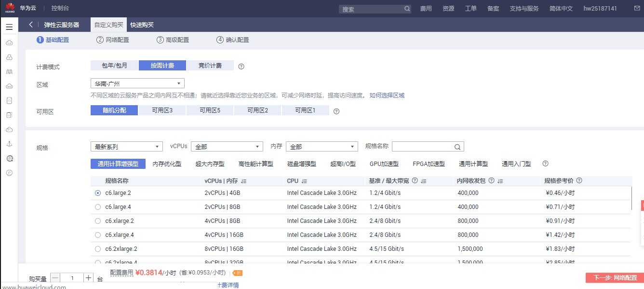Select the c6.xlarge.4 radio button
The width and height of the screenshot is (644, 289).
(x=98, y=235)
